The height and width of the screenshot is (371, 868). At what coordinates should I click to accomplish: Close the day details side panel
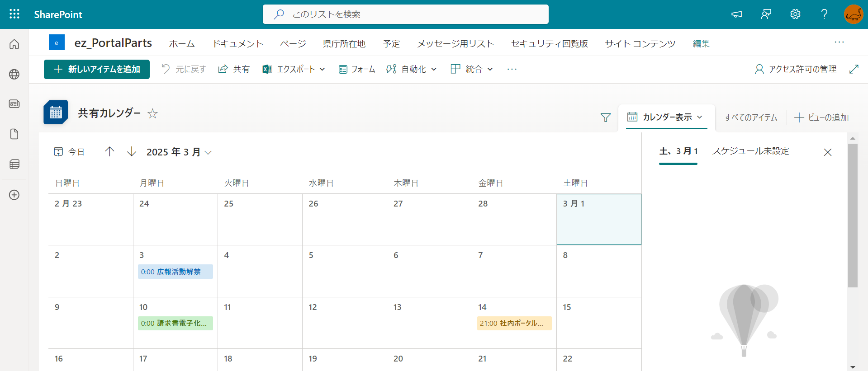(828, 152)
